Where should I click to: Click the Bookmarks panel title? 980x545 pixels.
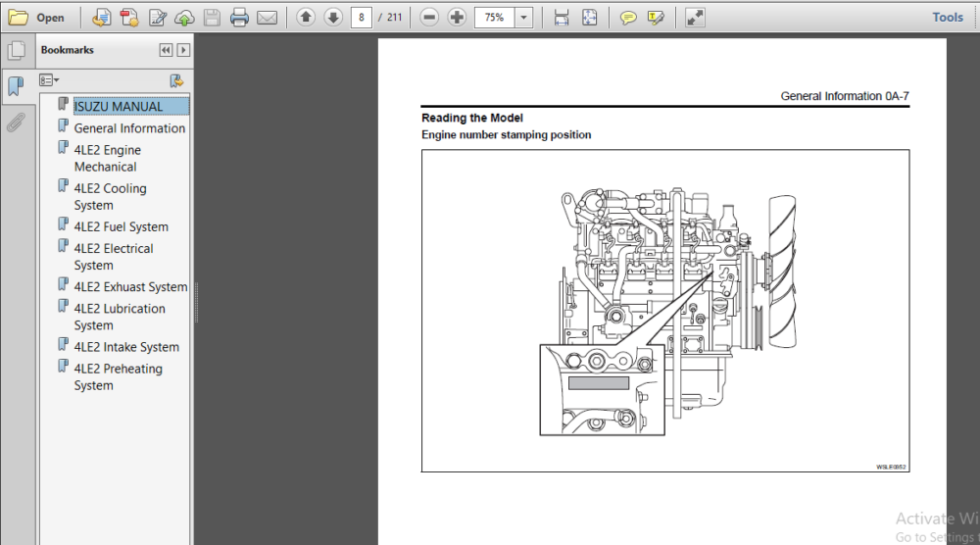[67, 50]
